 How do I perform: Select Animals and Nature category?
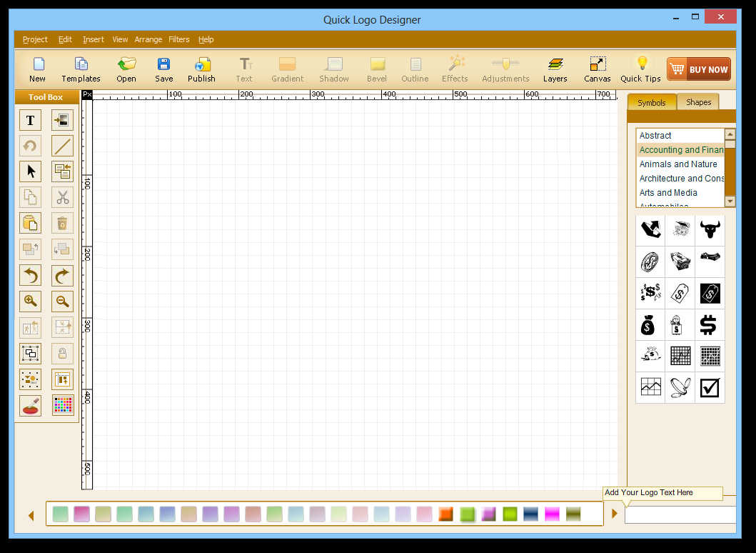pyautogui.click(x=678, y=164)
